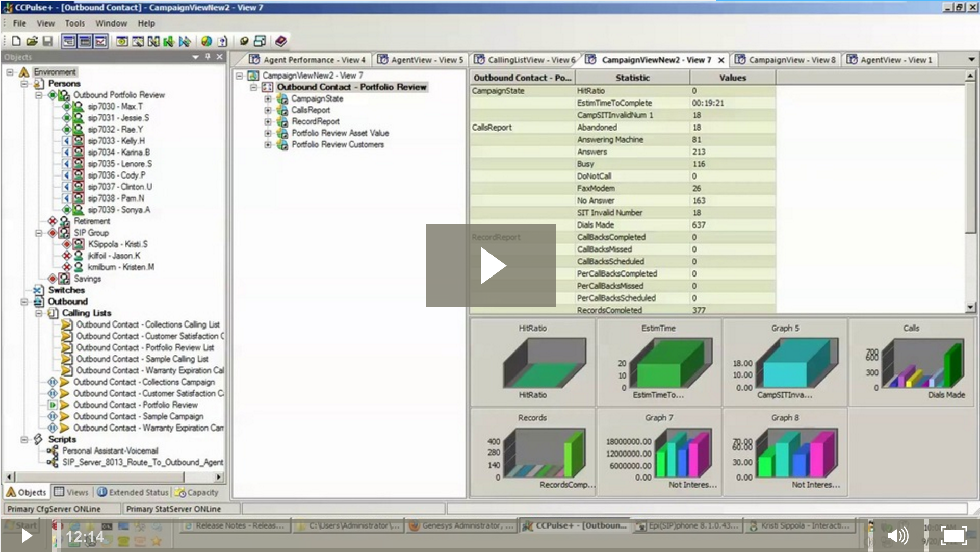Switch to the Extended Status bottom tab
This screenshot has height=552, width=980.
pos(133,492)
